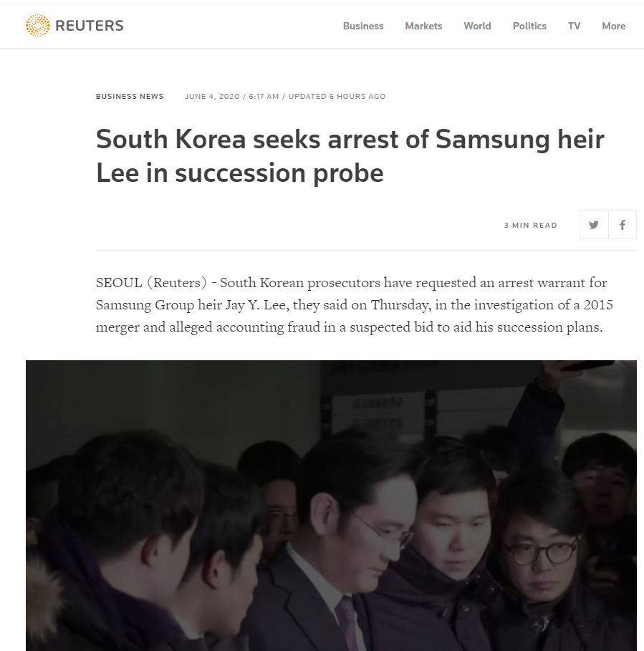The height and width of the screenshot is (651, 644).
Task: Click the Reuters sunburst logo icon
Action: (x=38, y=25)
